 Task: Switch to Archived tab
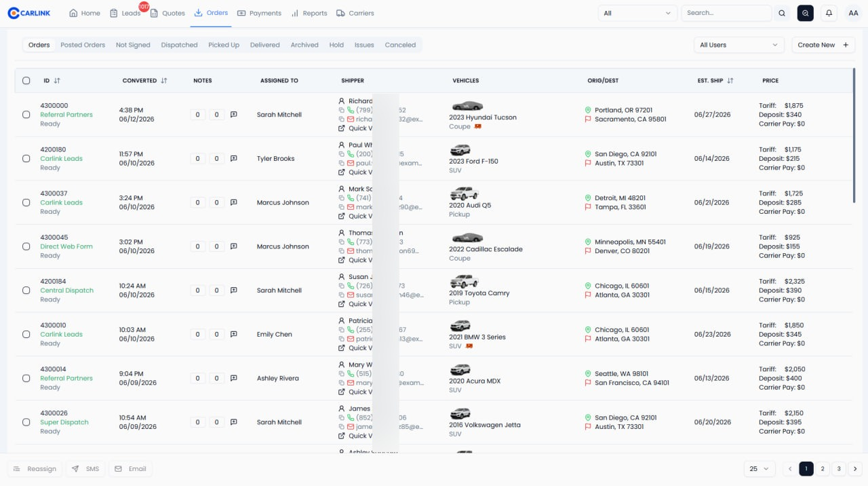[304, 45]
